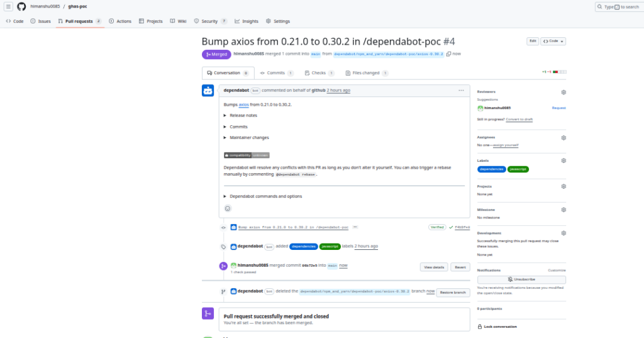
Task: Open the Milestone gear settings
Action: (x=563, y=210)
